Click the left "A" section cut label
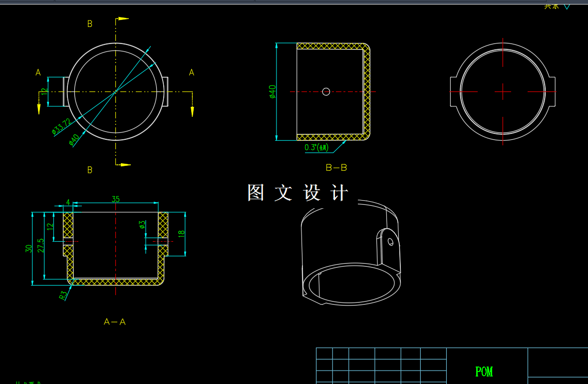 coord(38,72)
